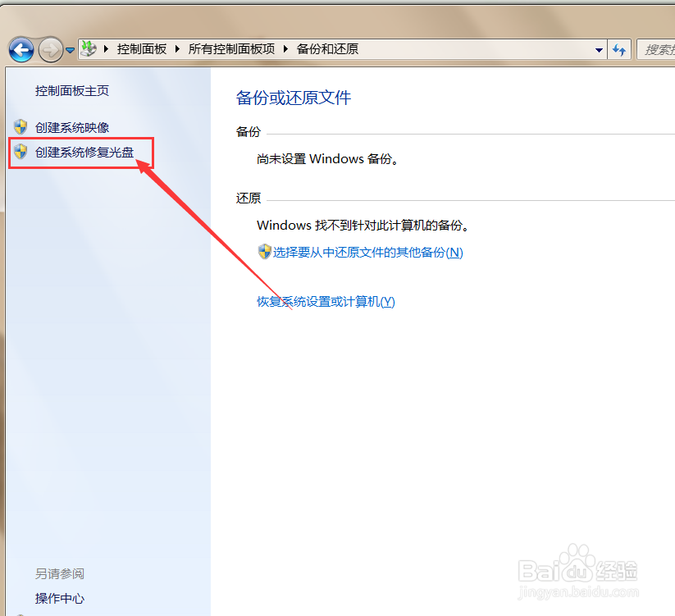This screenshot has height=616, width=675.
Task: Click the 备份或还原文件 heading
Action: click(x=294, y=98)
